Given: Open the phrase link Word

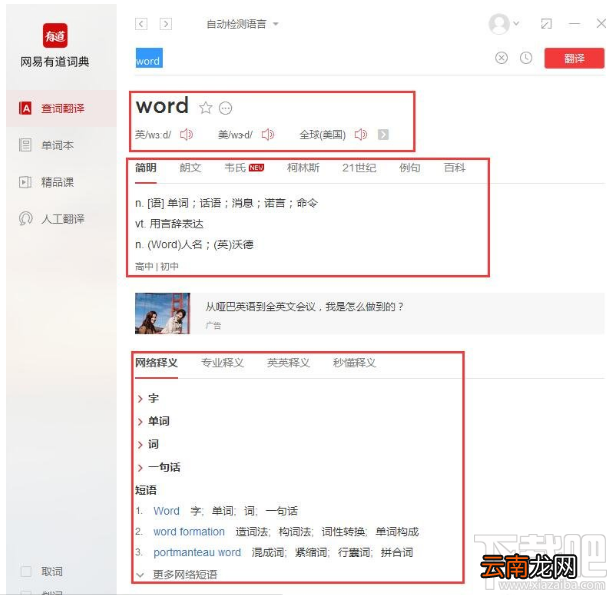Looking at the screenshot, I should [x=166, y=511].
